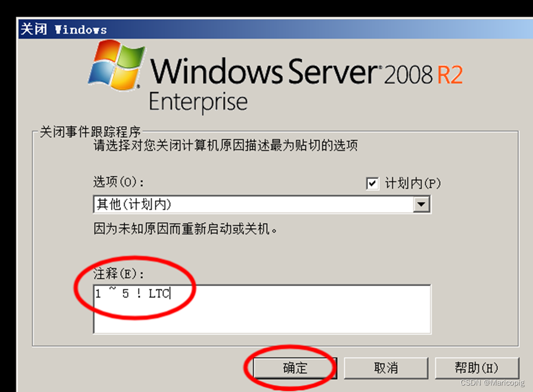Click the orange R2 text in banner
The height and width of the screenshot is (392, 533).
450,75
